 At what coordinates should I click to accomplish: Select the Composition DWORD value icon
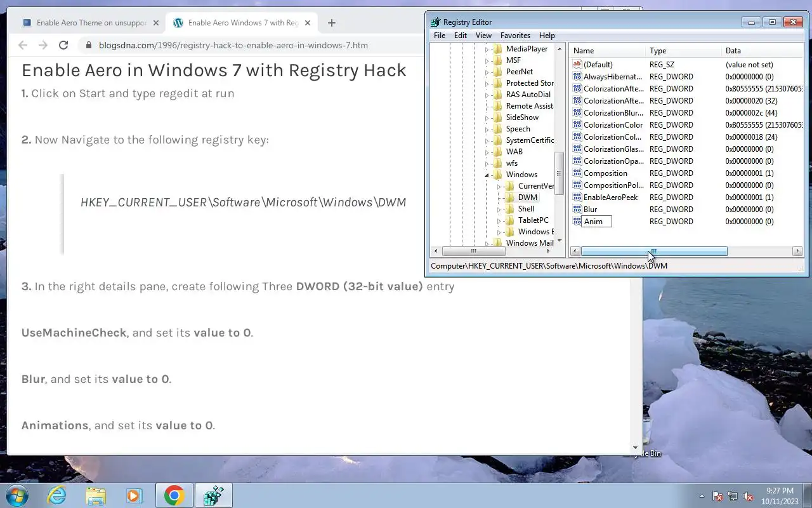tap(577, 173)
